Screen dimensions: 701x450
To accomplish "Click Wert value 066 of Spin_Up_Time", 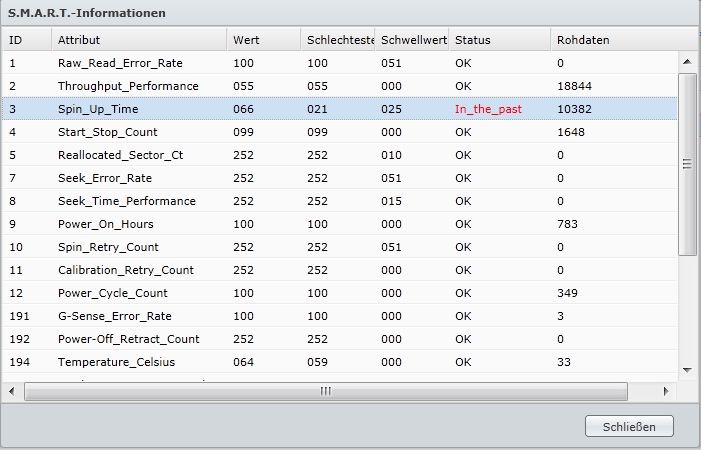I will tap(243, 109).
